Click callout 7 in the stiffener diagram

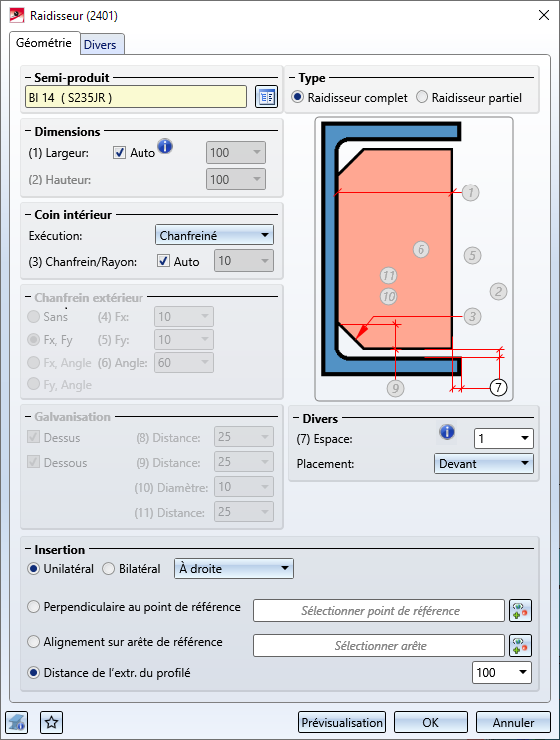499,388
